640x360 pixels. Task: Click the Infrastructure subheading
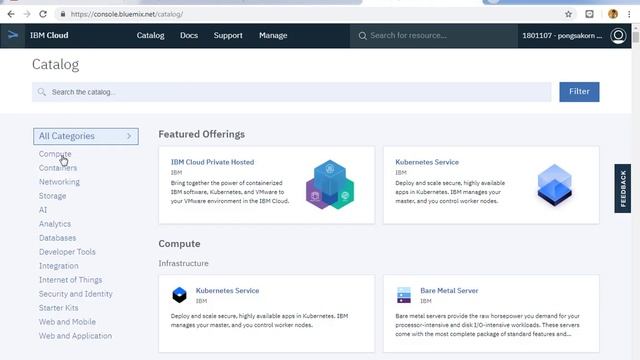click(x=183, y=264)
